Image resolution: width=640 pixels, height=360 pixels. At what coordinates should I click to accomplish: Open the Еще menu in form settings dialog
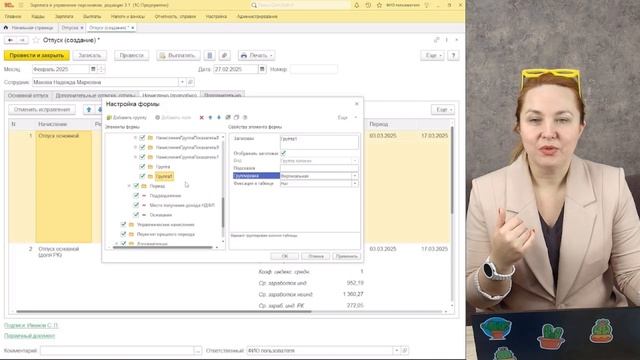coord(347,118)
